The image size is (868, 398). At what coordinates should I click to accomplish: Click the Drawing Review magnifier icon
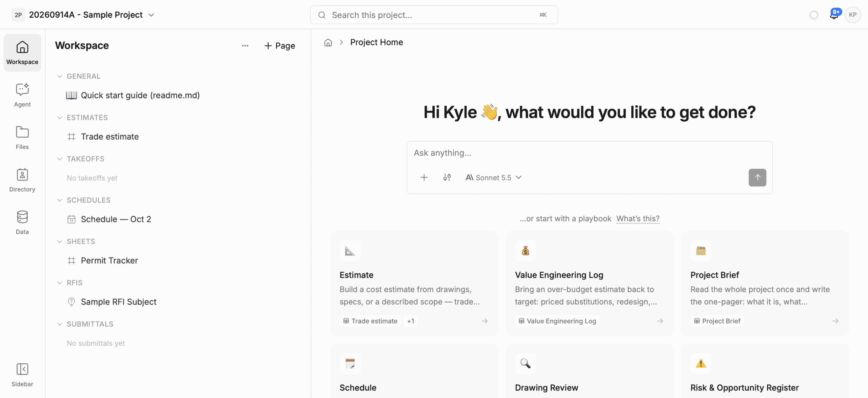coord(525,363)
